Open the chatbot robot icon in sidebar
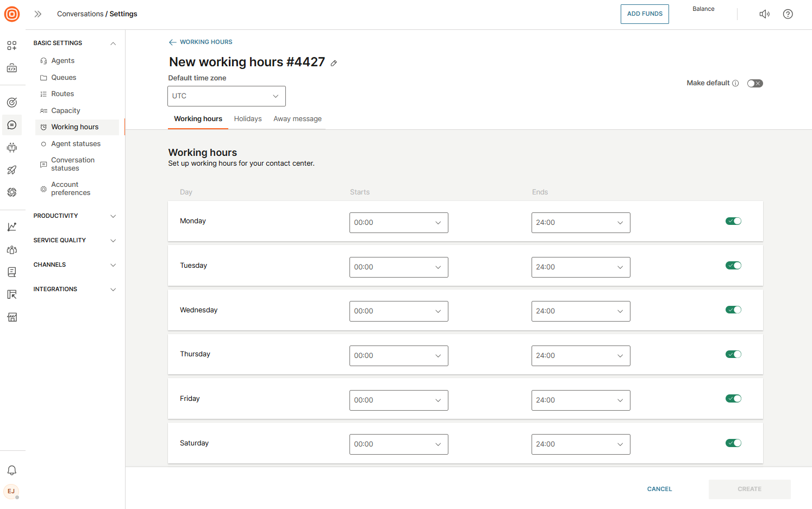The image size is (812, 509). pyautogui.click(x=11, y=147)
